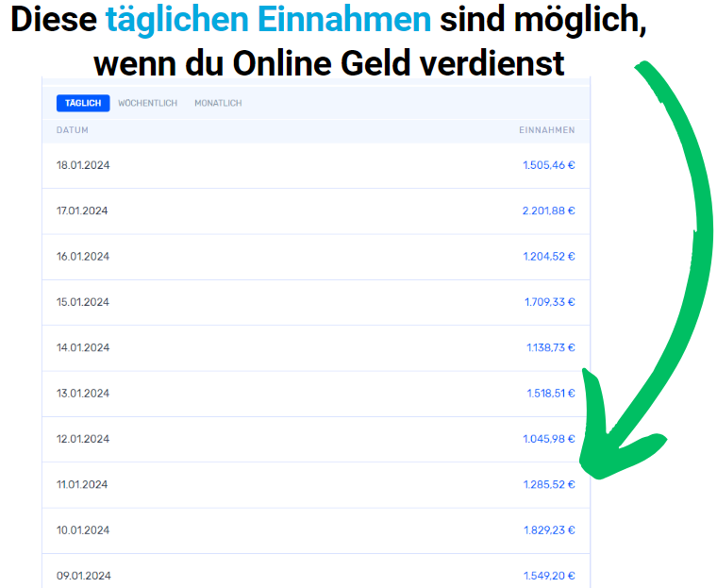Select the date 12.01.2024
Image resolution: width=717 pixels, height=588 pixels.
[83, 439]
